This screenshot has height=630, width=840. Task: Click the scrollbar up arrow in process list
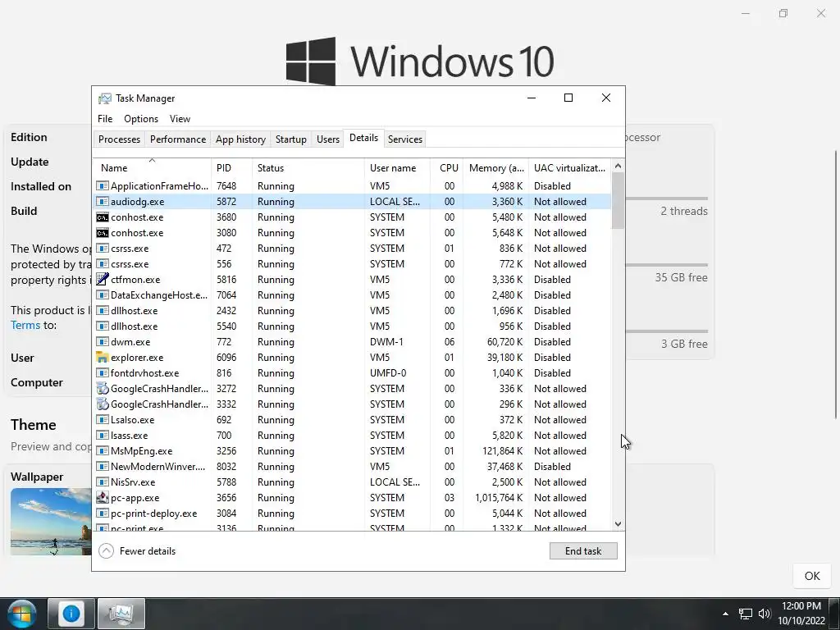[x=618, y=166]
